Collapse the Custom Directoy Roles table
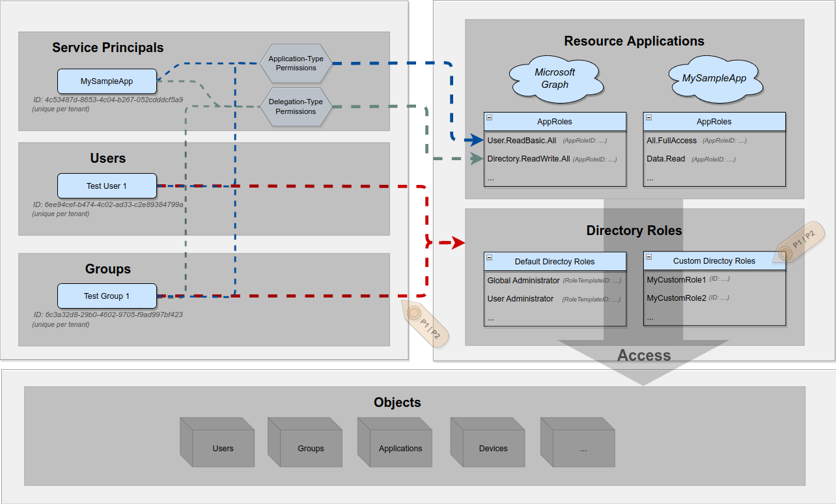Image resolution: width=836 pixels, height=504 pixels. [x=648, y=258]
